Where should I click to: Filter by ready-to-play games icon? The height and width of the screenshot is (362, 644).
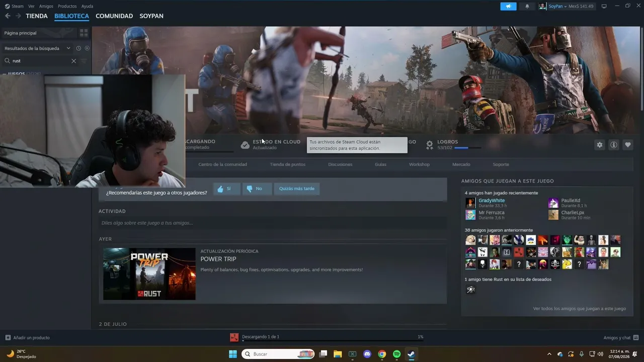coord(87,48)
